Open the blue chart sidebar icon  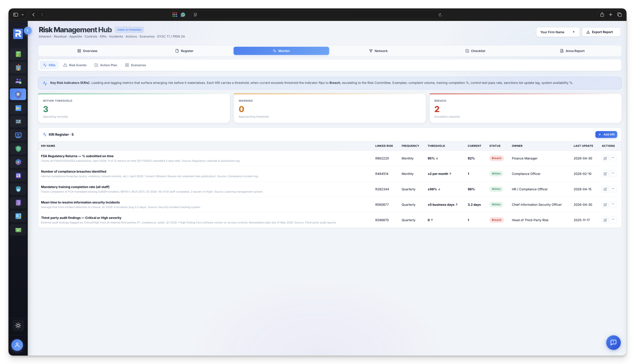pyautogui.click(x=18, y=108)
